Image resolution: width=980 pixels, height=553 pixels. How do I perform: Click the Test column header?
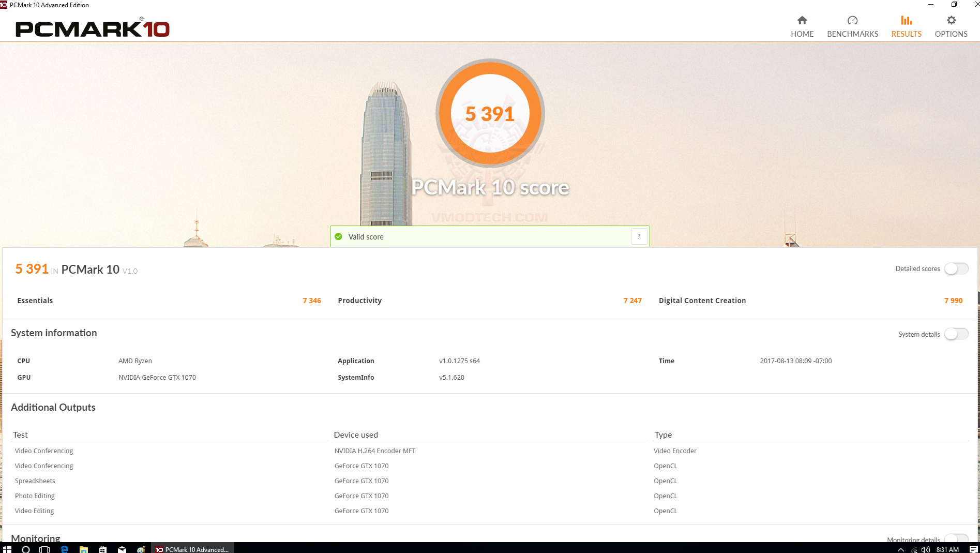coord(20,435)
